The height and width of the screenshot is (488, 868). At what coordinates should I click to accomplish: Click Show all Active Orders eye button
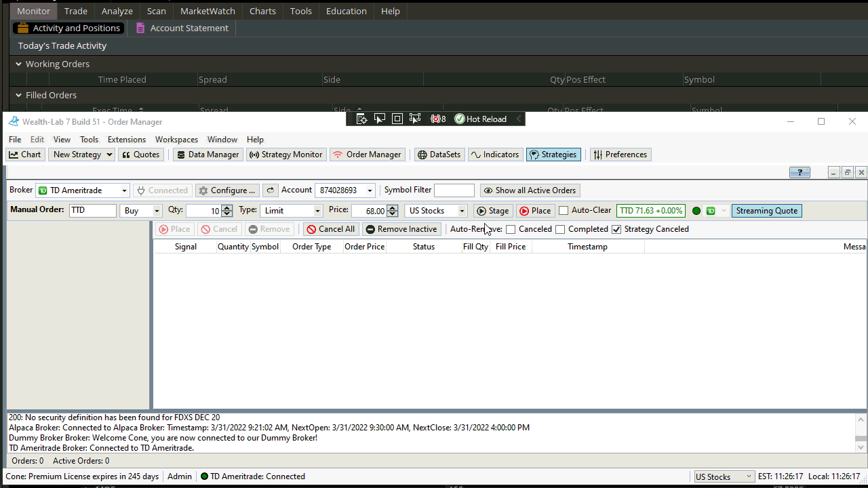pos(530,190)
